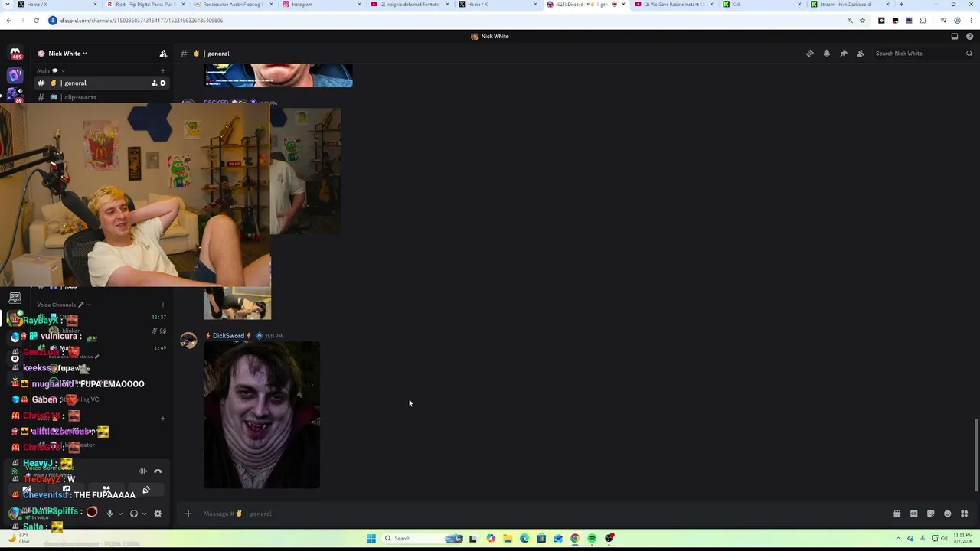Open the sticker picker

click(x=930, y=514)
